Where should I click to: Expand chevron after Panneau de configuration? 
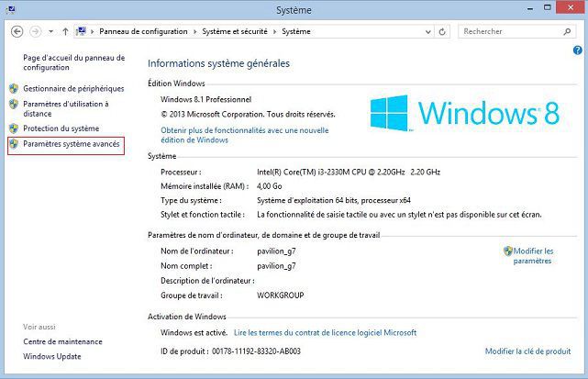tap(194, 32)
